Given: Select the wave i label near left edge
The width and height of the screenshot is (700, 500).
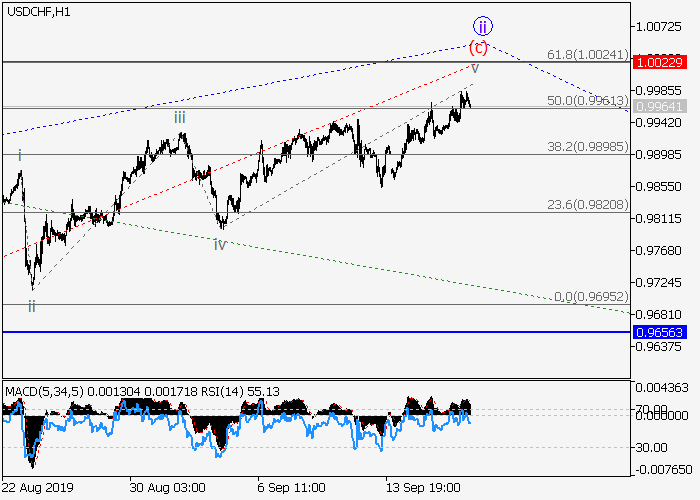Looking at the screenshot, I should [19, 155].
